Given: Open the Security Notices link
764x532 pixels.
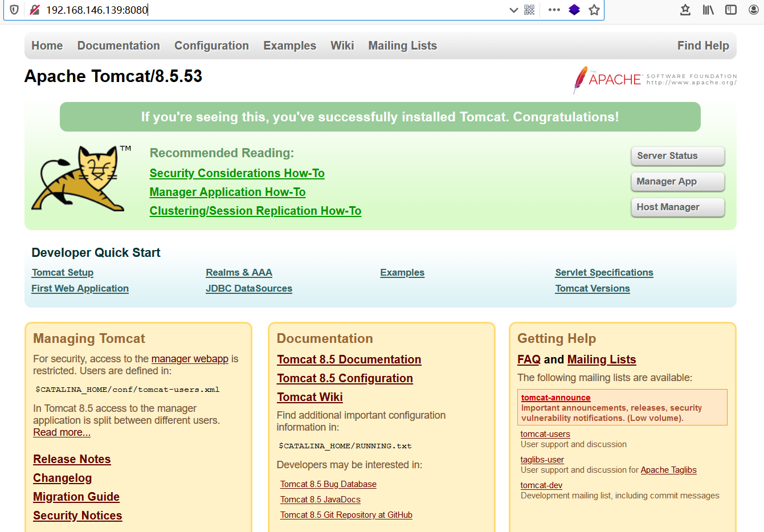Looking at the screenshot, I should click(77, 515).
